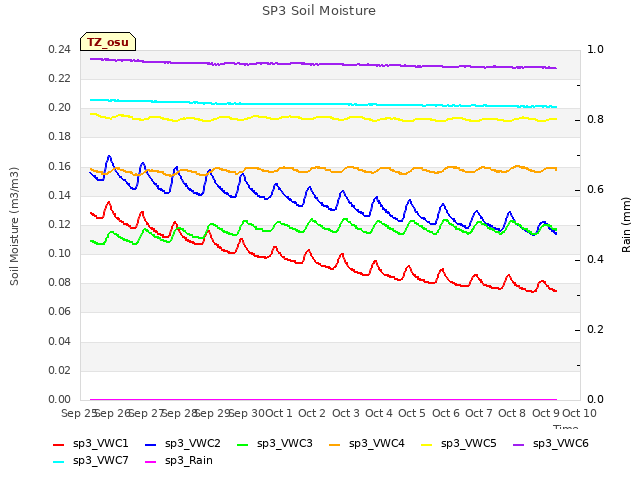Click the blue sp3_VWC2 legend swatch
The image size is (640, 480).
click(x=151, y=444)
